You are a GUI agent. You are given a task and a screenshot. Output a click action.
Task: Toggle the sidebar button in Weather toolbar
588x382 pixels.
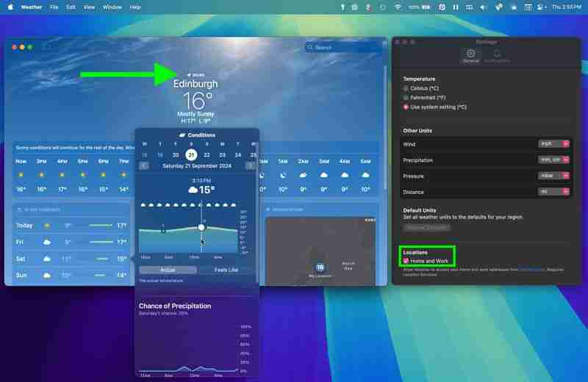click(x=46, y=47)
